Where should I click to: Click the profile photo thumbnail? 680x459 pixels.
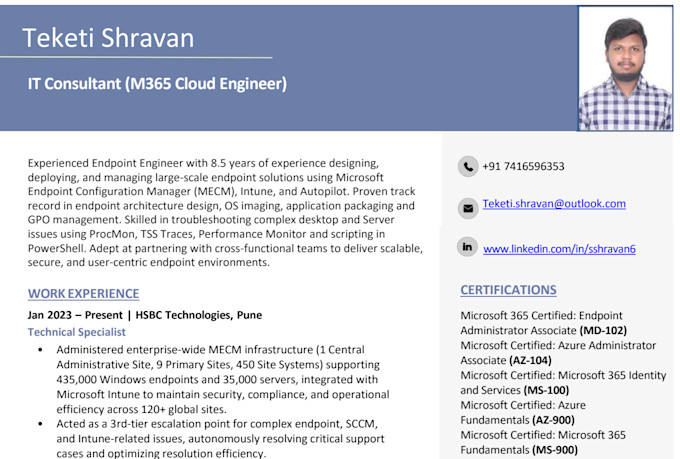pos(625,69)
